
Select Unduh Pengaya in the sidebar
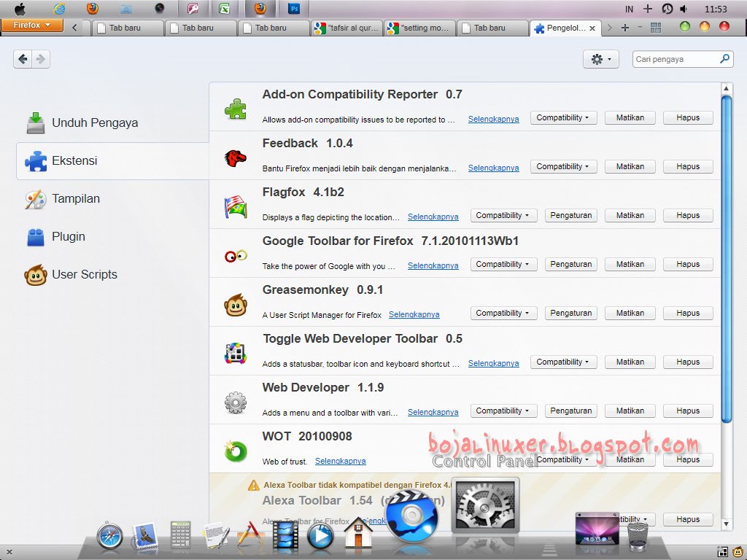pyautogui.click(x=112, y=122)
